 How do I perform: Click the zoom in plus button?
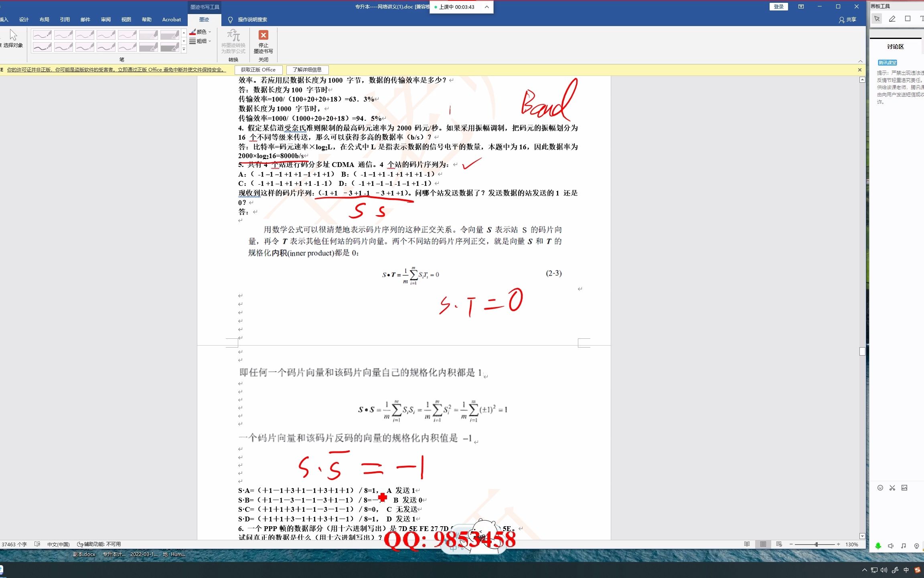point(838,544)
